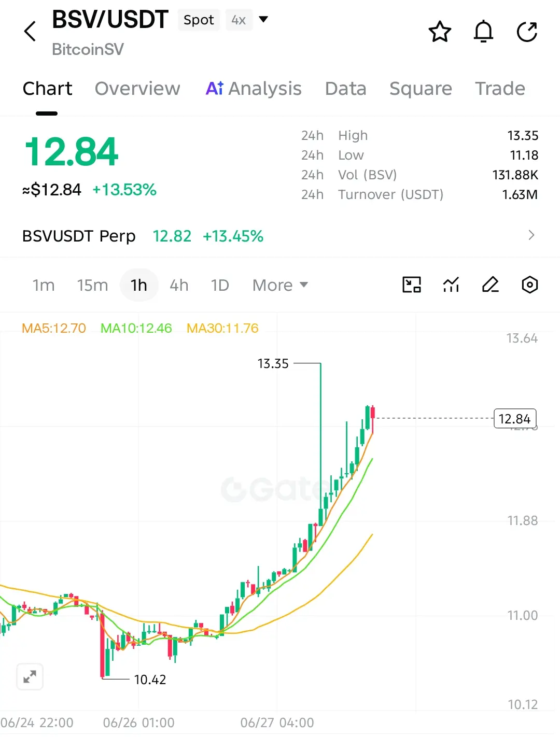Select the 15m timeframe

click(92, 285)
